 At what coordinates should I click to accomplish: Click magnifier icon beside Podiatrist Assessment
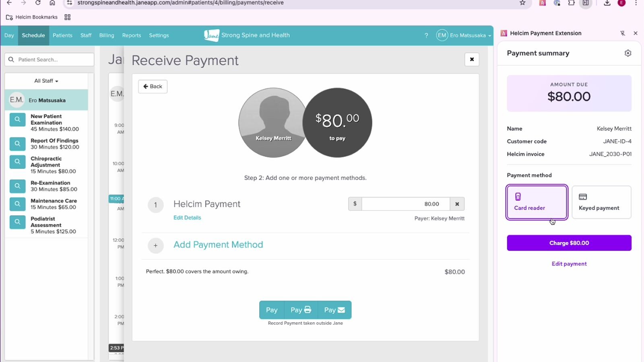point(17,222)
